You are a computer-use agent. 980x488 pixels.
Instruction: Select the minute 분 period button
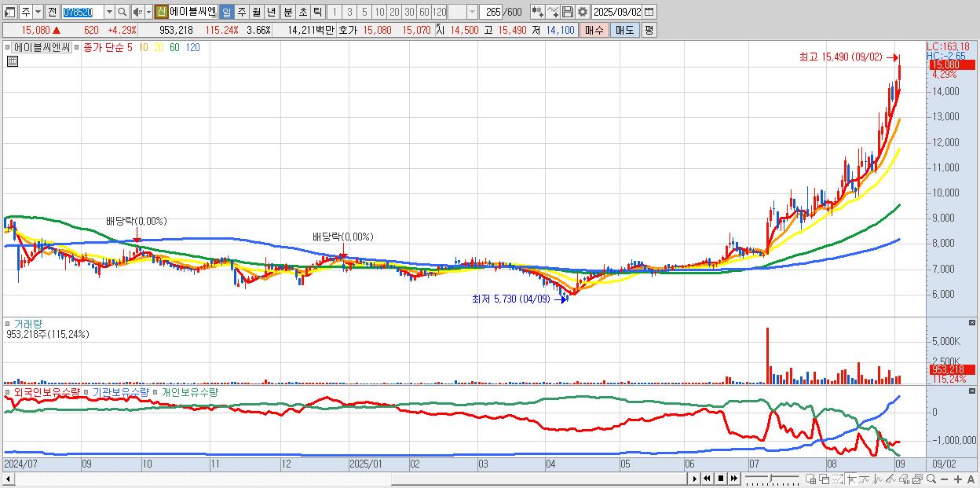288,12
